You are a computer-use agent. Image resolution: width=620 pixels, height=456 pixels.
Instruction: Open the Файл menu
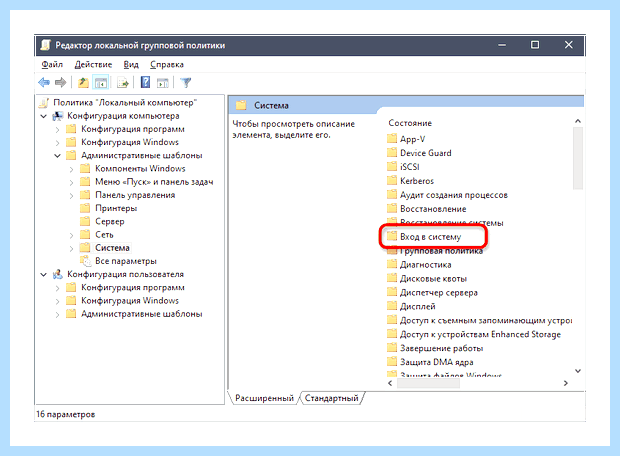[52, 64]
